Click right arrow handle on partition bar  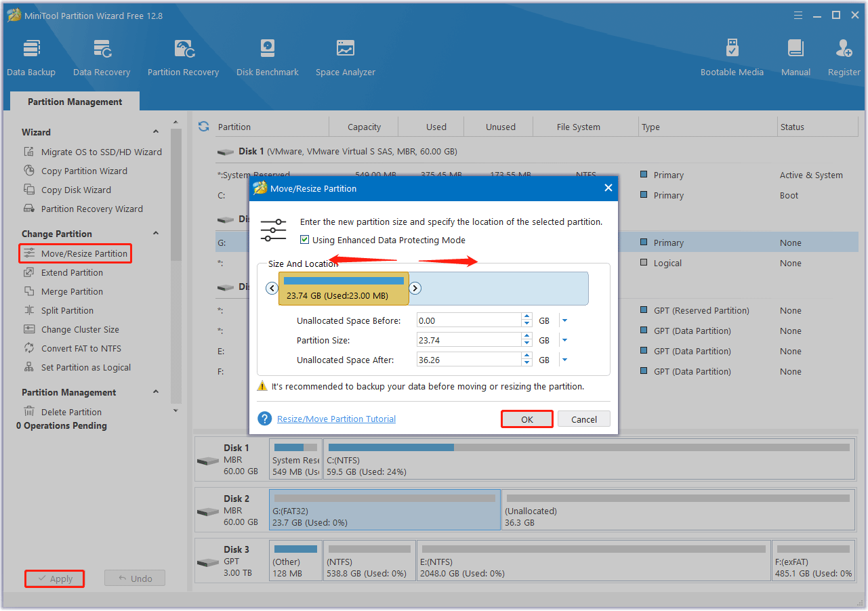(x=415, y=289)
